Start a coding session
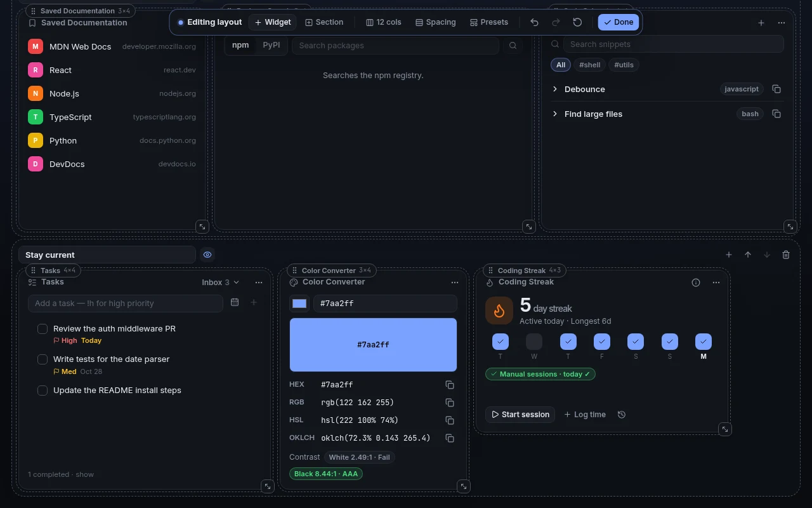The width and height of the screenshot is (812, 508). tap(520, 415)
